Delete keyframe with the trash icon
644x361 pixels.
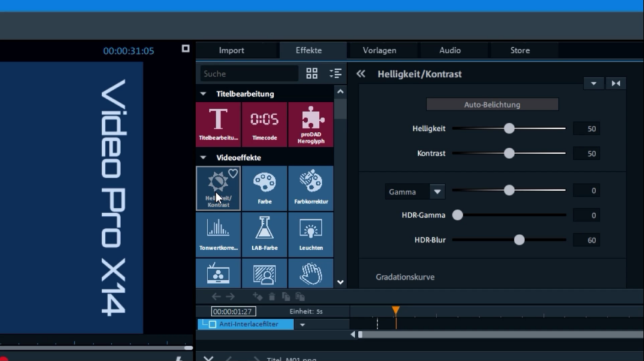(x=272, y=296)
